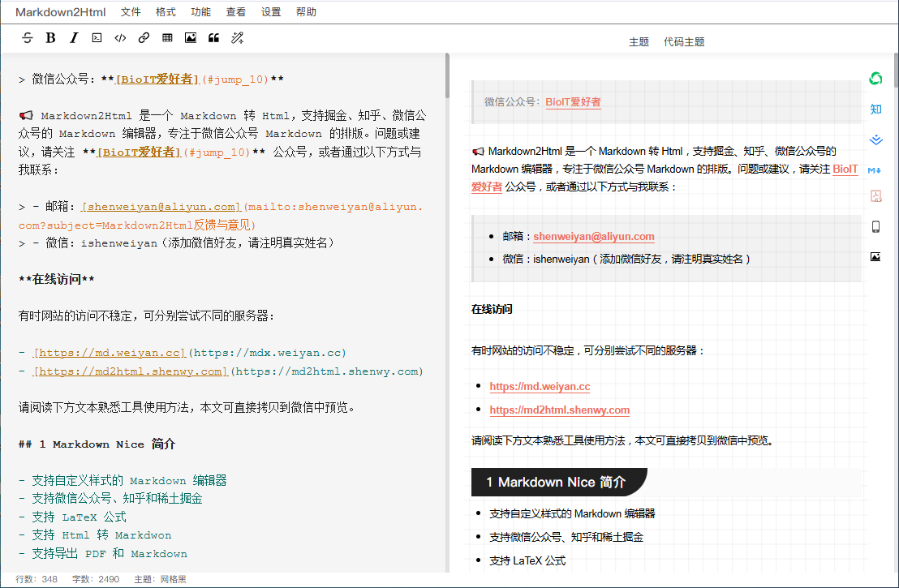
Task: Insert a hyperlink via the toolbar
Action: (x=144, y=38)
